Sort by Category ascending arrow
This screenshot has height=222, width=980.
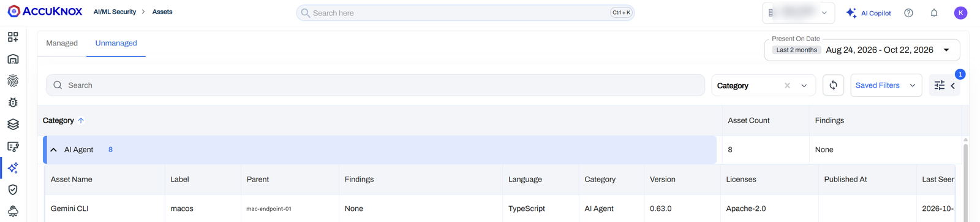click(x=81, y=121)
